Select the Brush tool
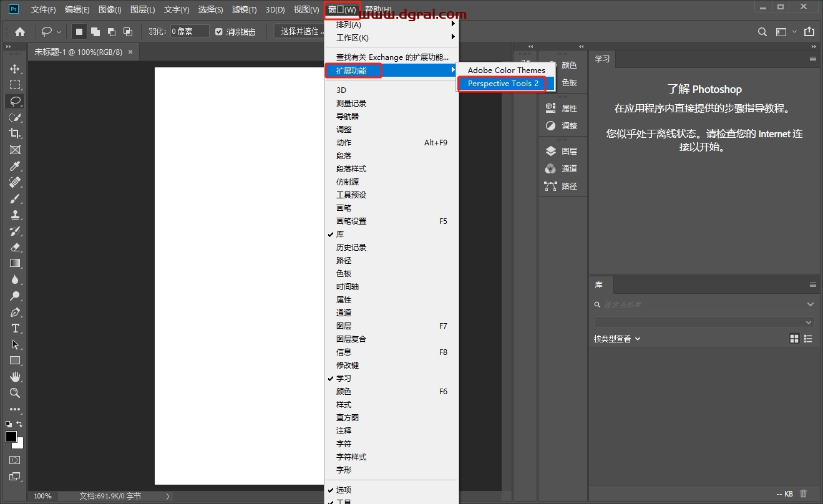The image size is (823, 504). click(15, 198)
